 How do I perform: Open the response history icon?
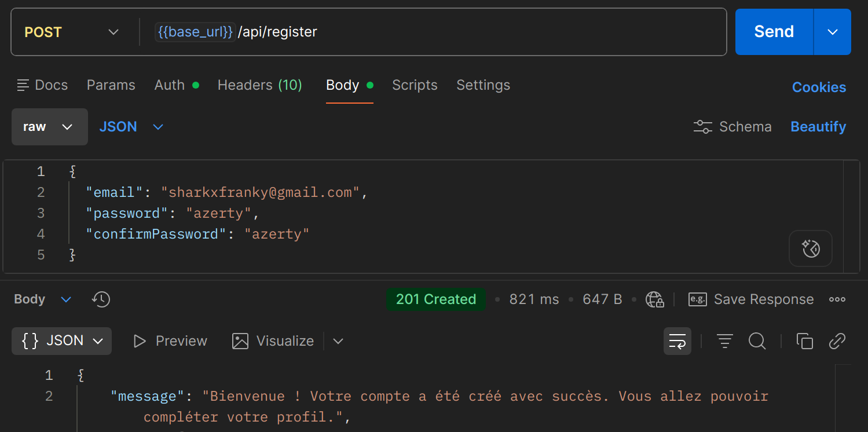(x=101, y=299)
